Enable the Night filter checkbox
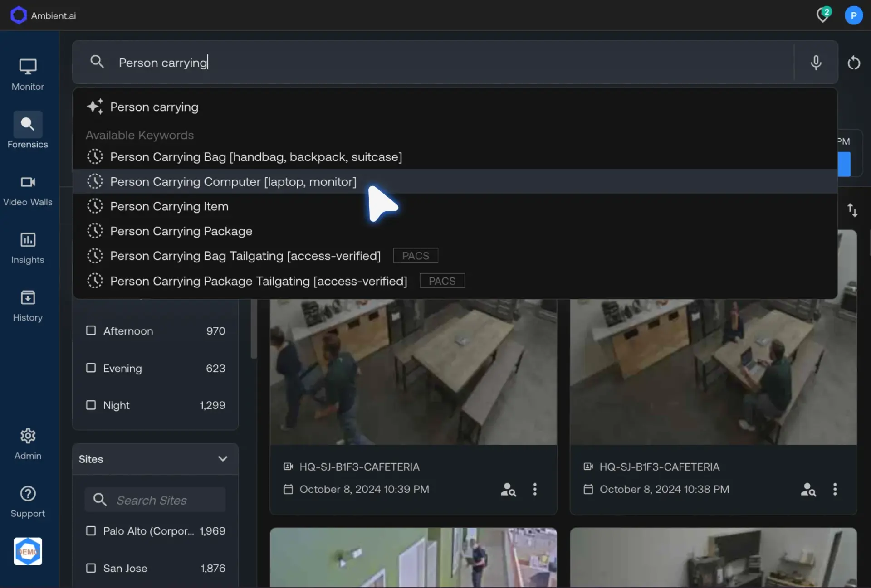This screenshot has width=871, height=588. click(90, 405)
